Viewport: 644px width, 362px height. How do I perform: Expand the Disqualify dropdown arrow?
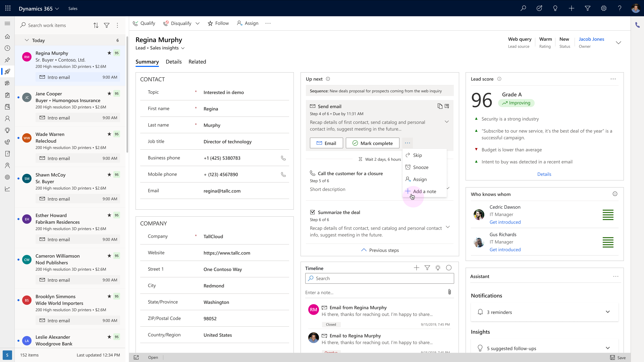pyautogui.click(x=198, y=23)
